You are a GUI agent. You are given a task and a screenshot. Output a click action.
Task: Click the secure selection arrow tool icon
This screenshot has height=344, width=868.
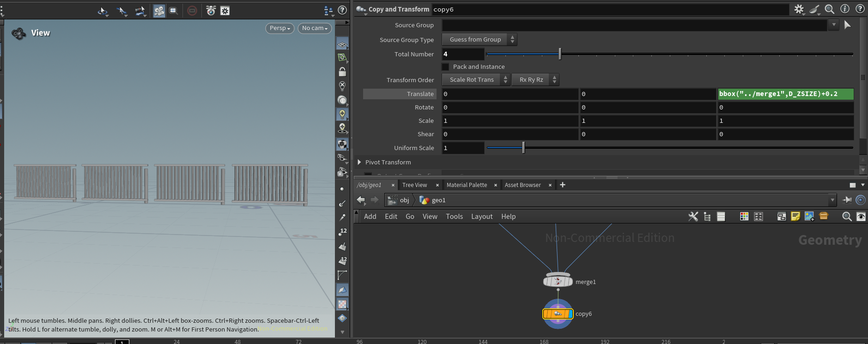coord(122,11)
